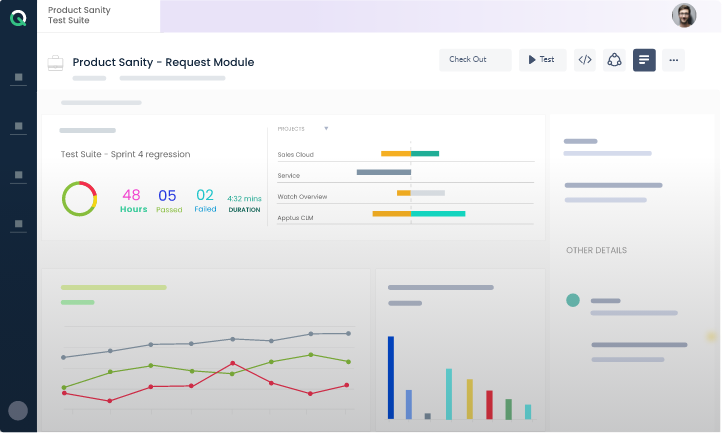Click the 48 Hours statistic
The width and height of the screenshot is (725, 433).
[133, 201]
